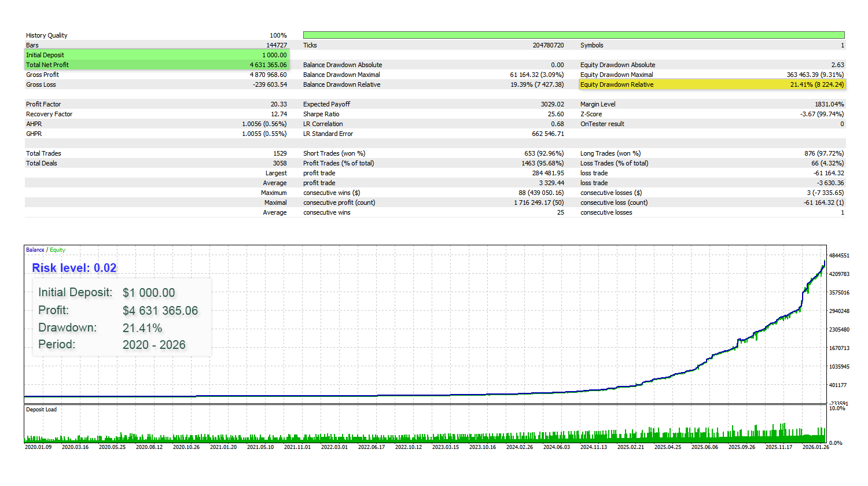Click the Drawdown 21.41% text in summary box
The height and width of the screenshot is (486, 868).
pos(142,328)
